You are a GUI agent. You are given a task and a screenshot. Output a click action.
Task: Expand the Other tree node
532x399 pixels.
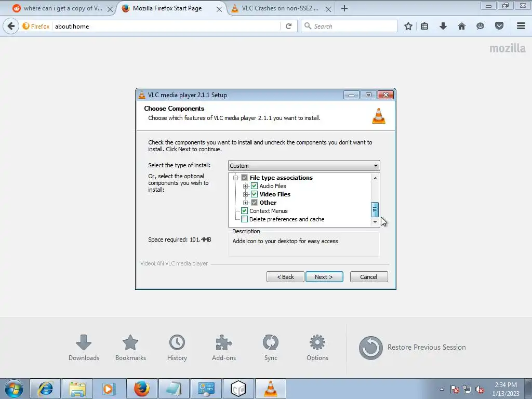pos(245,203)
